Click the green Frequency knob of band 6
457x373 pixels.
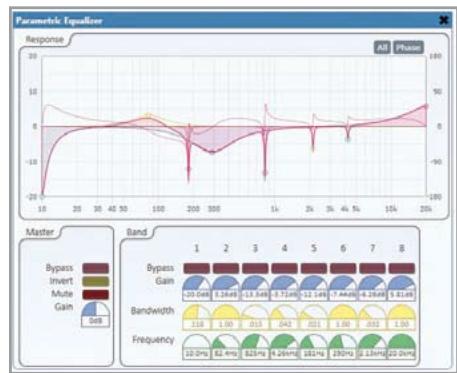[x=343, y=341]
